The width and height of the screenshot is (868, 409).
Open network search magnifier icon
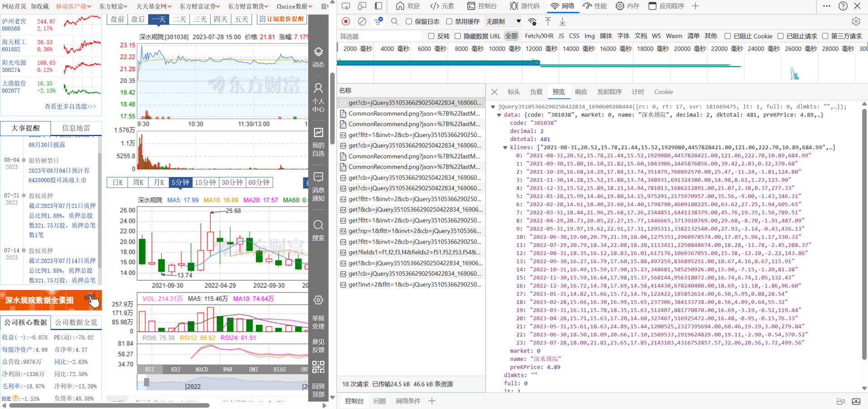[x=394, y=21]
